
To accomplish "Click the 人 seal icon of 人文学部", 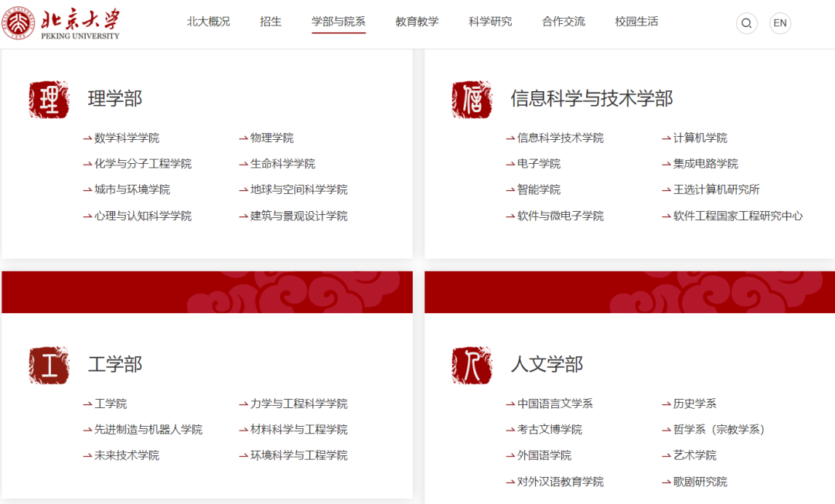I will click(x=472, y=363).
